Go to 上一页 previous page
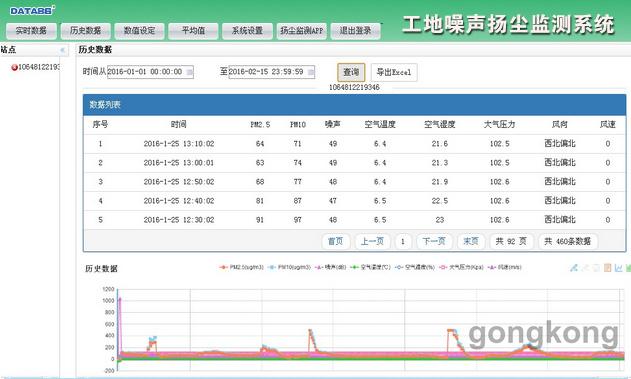This screenshot has width=631, height=379. point(372,241)
